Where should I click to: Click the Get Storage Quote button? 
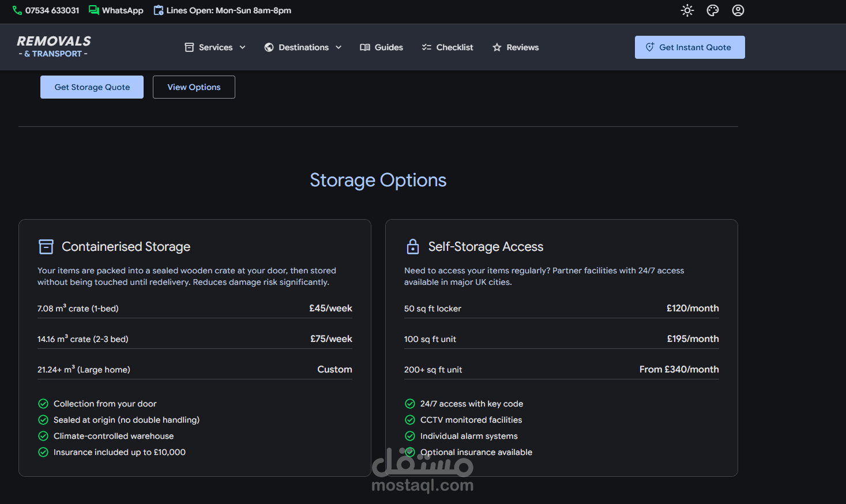[92, 87]
